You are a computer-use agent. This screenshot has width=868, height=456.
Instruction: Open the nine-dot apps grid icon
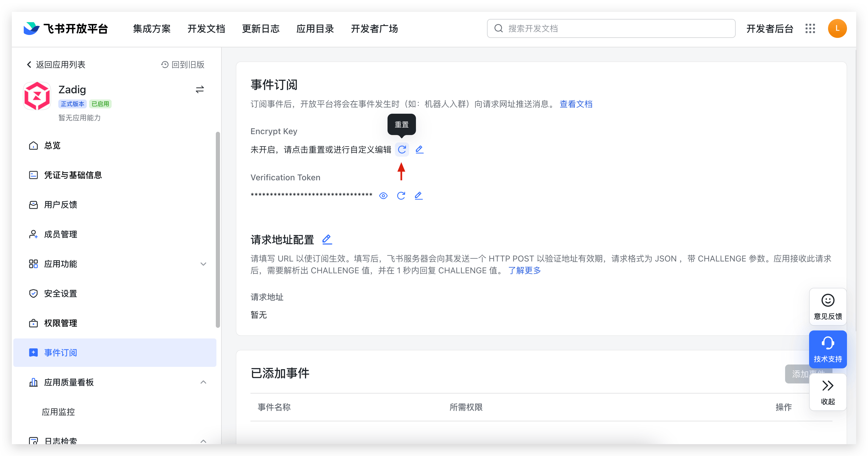[810, 29]
